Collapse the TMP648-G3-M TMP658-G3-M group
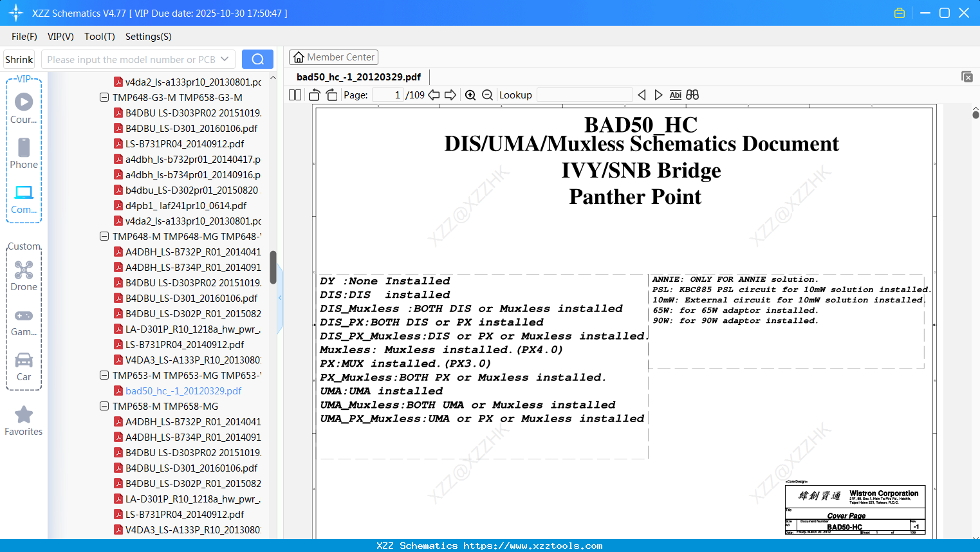This screenshot has width=980, height=552. click(x=104, y=97)
